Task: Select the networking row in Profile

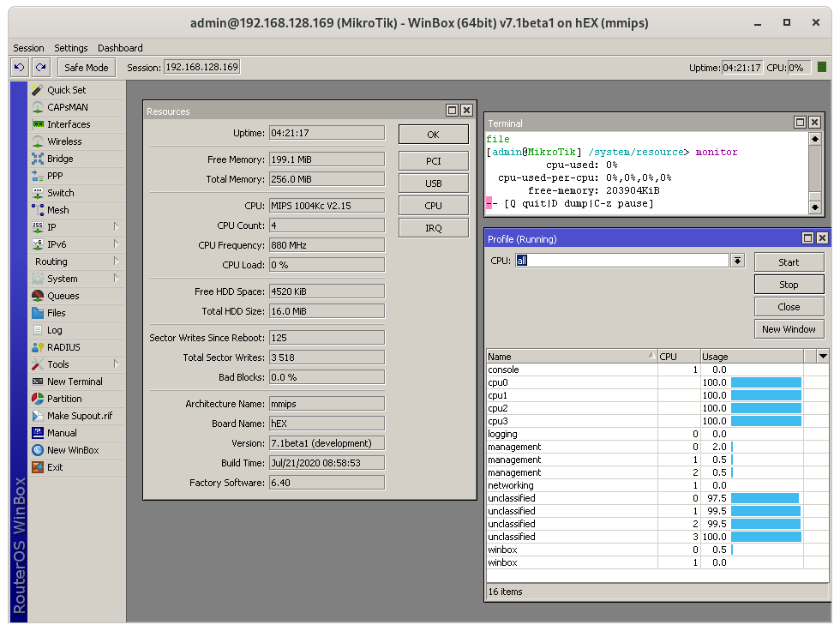Action: 657,485
